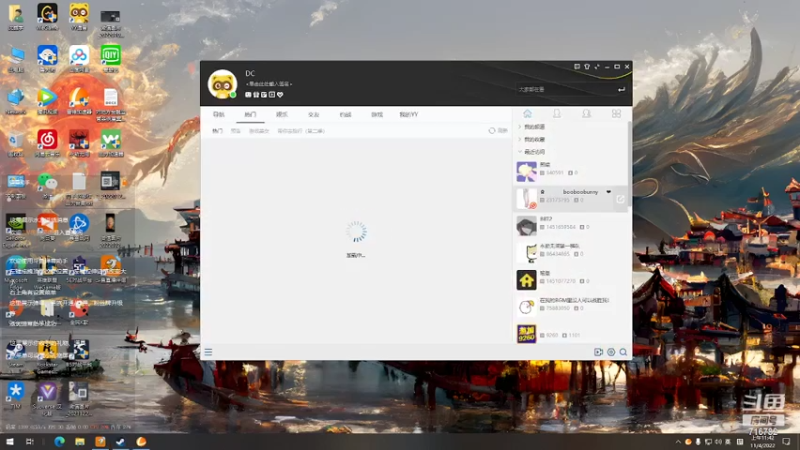Screen dimensions: 800x450
Task: Open the tab ending in YY
Action: pyautogui.click(x=409, y=115)
